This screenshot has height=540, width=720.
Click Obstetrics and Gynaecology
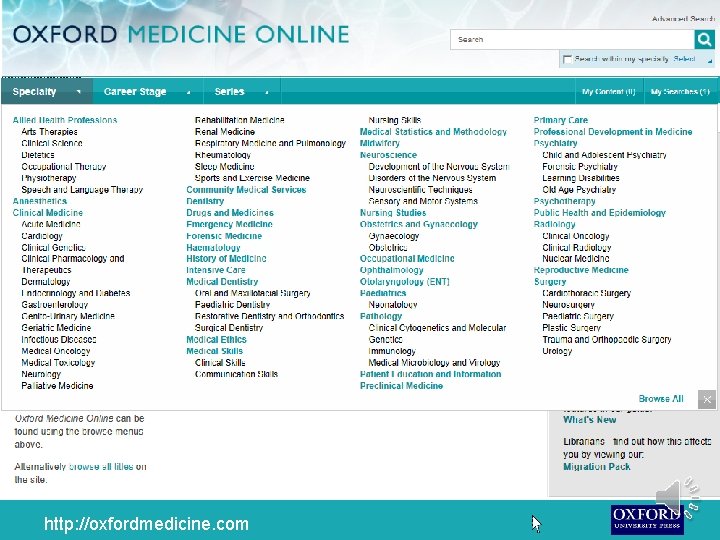coord(419,224)
